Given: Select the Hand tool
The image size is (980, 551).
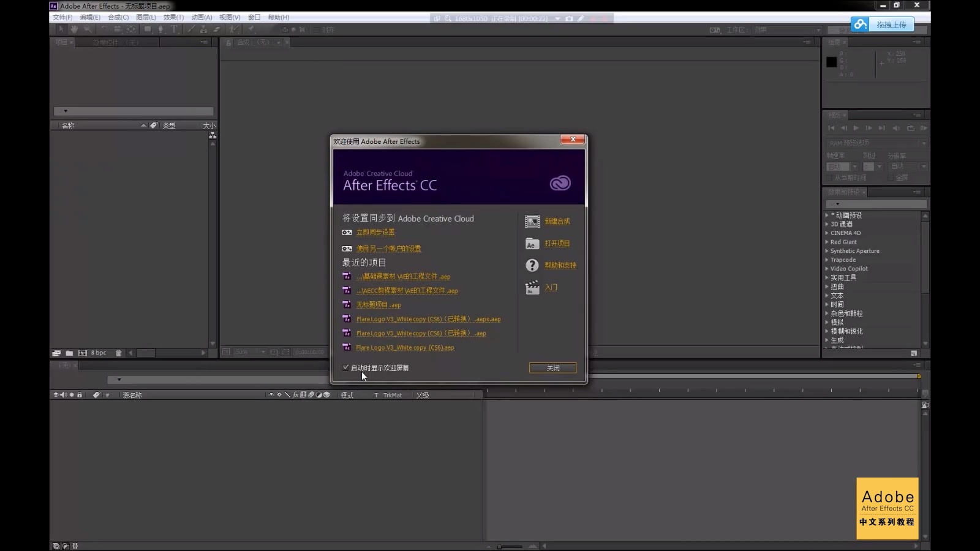Looking at the screenshot, I should 74,29.
